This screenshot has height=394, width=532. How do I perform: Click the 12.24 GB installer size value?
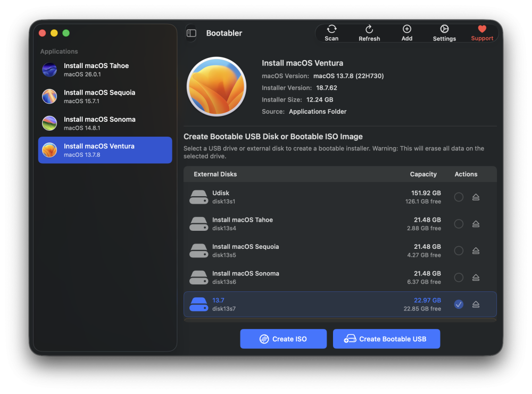click(320, 99)
